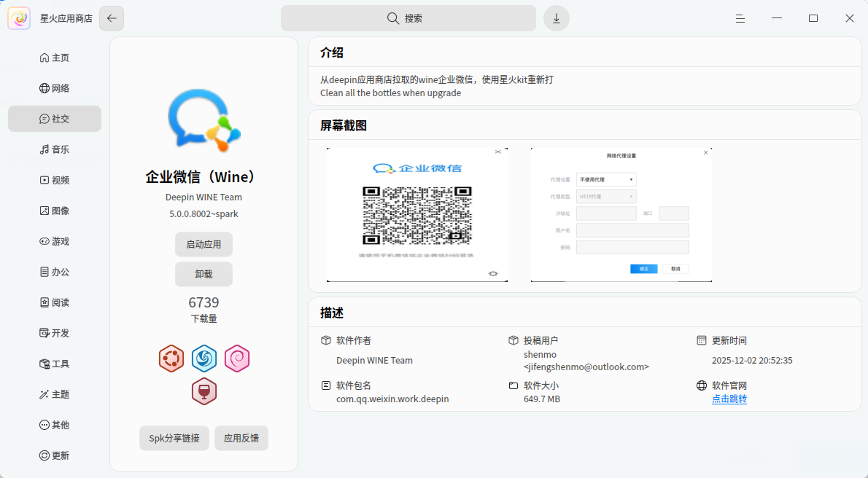Click the large 企业微信 app icon
This screenshot has width=868, height=478.
(204, 120)
